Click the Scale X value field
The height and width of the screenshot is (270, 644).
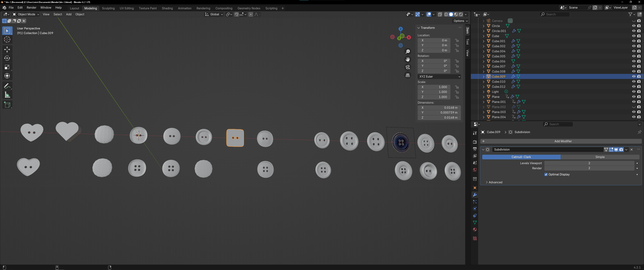coord(434,87)
